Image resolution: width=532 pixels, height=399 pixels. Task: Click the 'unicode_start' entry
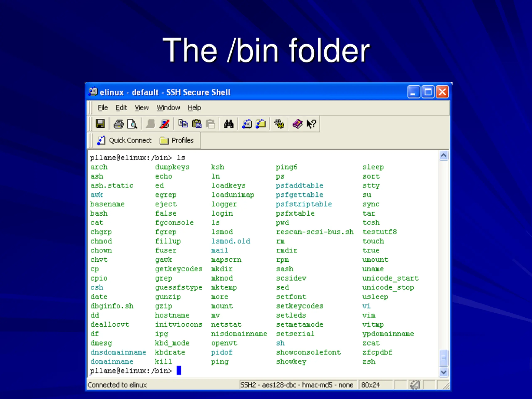coord(390,278)
